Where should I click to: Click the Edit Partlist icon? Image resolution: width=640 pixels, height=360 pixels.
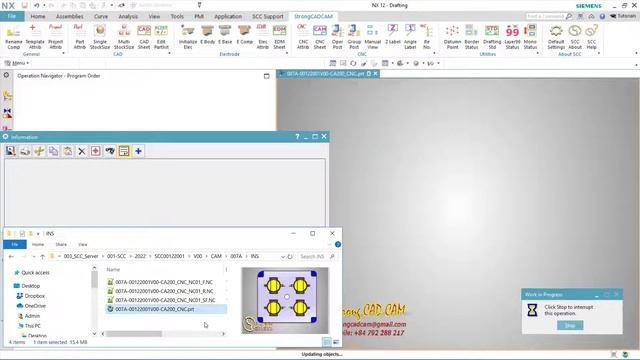(x=161, y=37)
